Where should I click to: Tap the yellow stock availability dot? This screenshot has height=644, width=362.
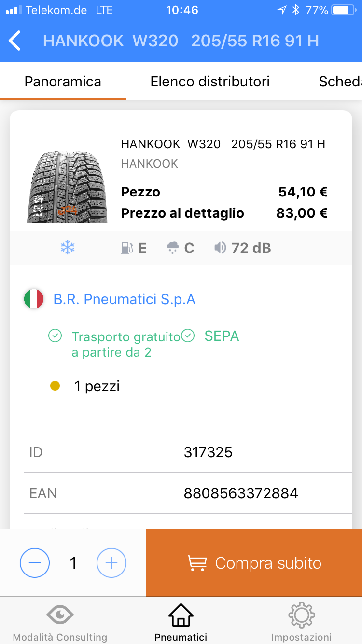(x=55, y=386)
